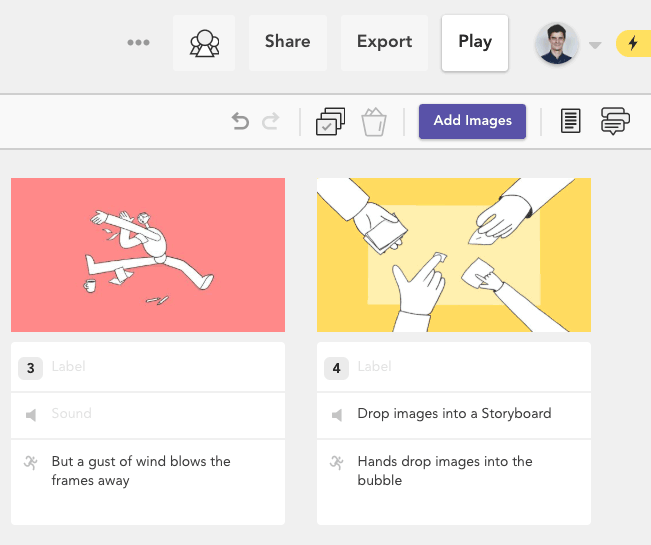Click the yellow lightning bolt upgrade badge
The height and width of the screenshot is (545, 651).
634,43
